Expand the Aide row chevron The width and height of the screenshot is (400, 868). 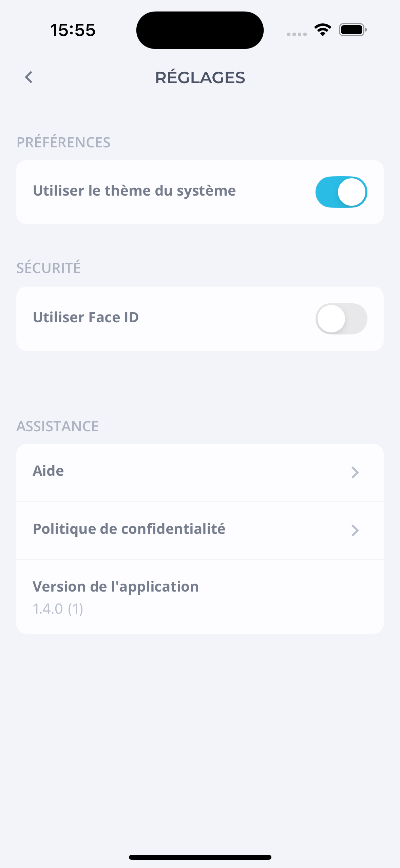coord(355,472)
